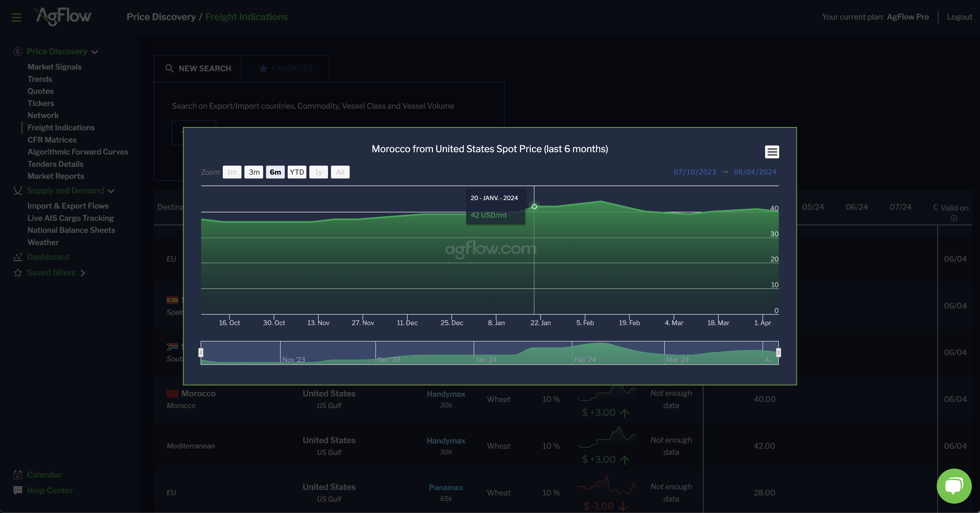The height and width of the screenshot is (513, 980).
Task: Open the Help Center link
Action: coord(50,491)
